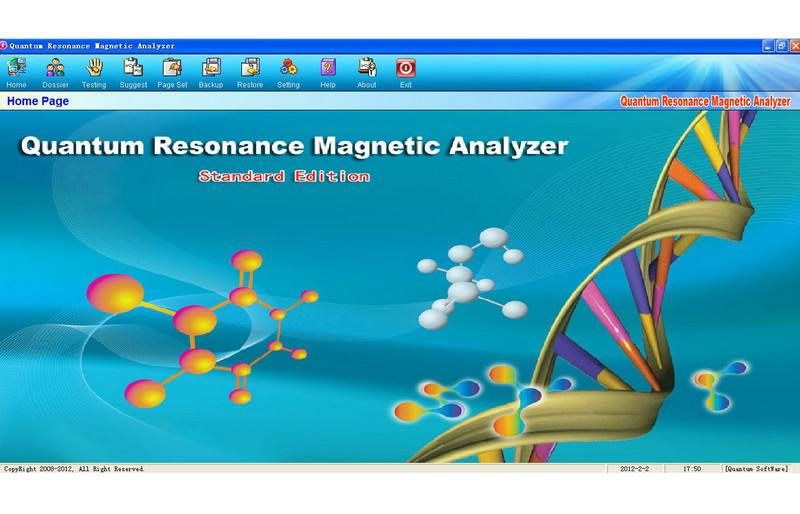Click the 17:50 time in status bar
This screenshot has width=800, height=514.
[x=691, y=469]
